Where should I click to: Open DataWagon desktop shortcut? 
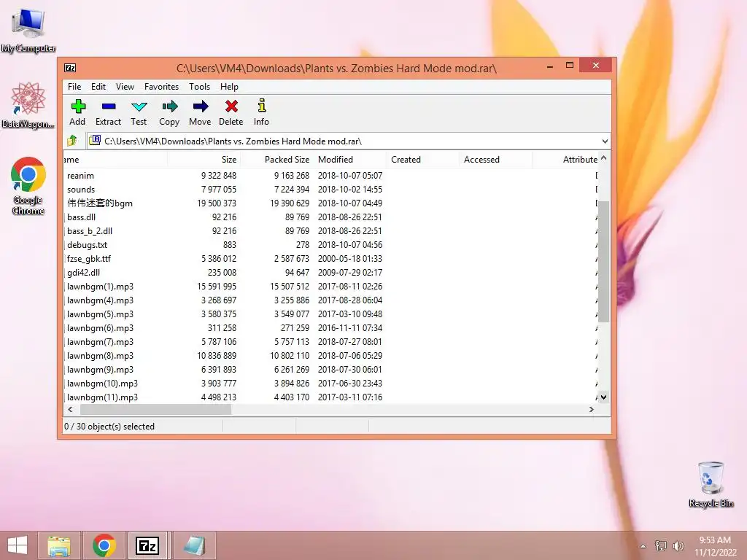coord(28,105)
